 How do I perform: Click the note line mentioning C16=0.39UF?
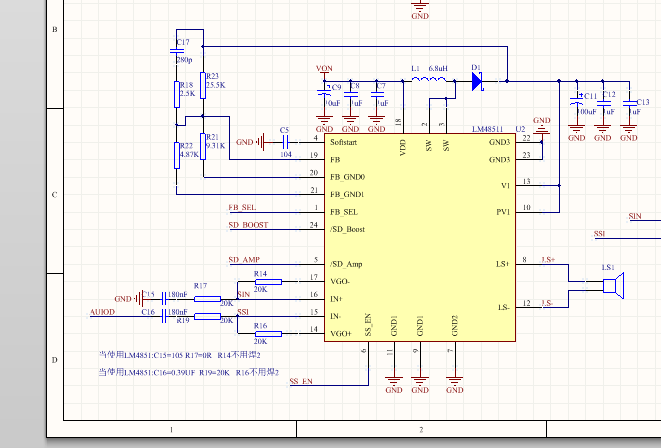(188, 372)
